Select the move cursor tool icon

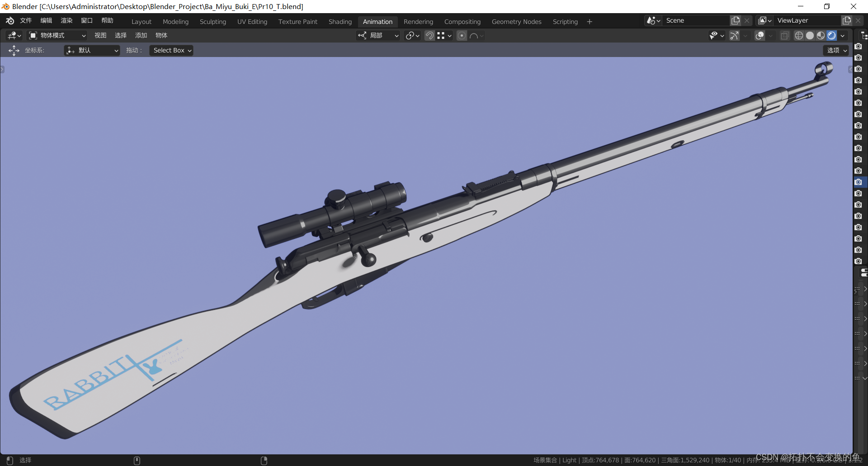point(14,50)
